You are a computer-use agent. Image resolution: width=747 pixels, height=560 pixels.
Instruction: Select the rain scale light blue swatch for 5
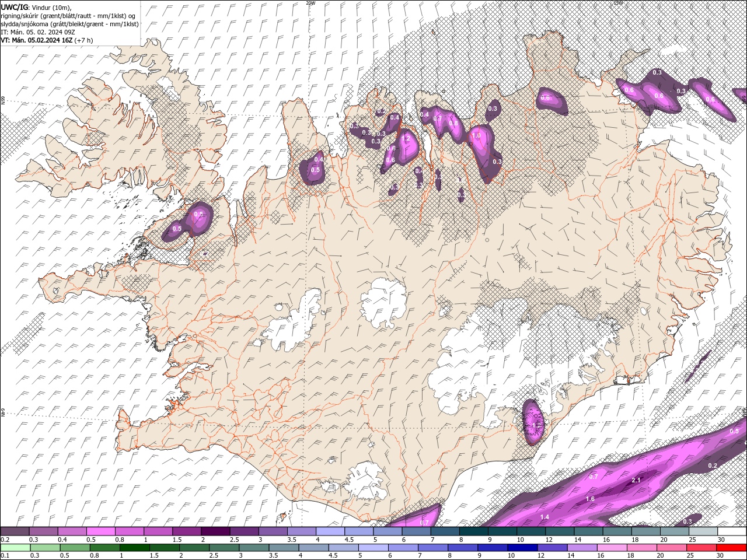tap(374, 548)
